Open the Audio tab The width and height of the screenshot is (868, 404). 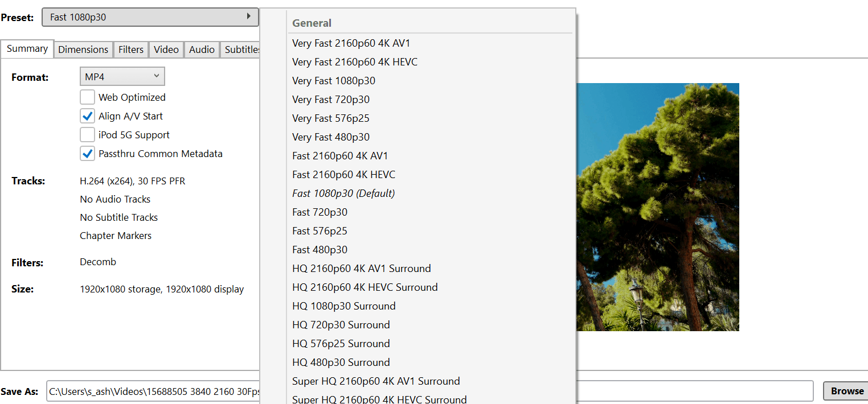pyautogui.click(x=202, y=50)
